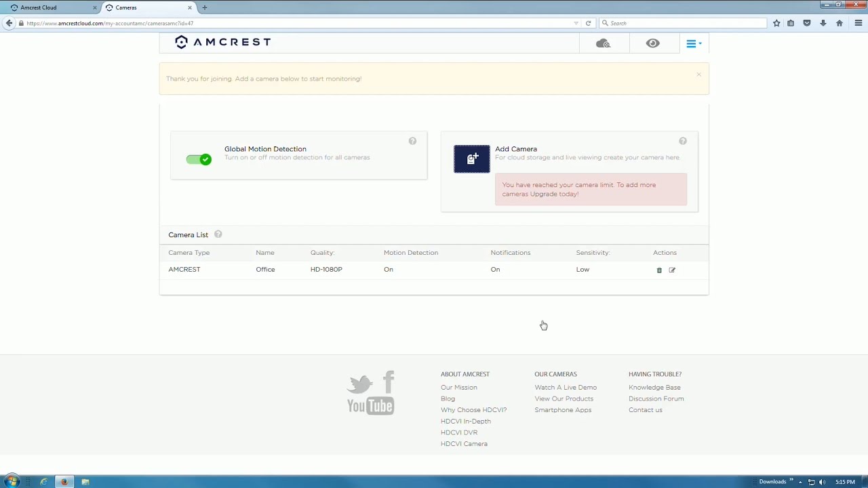868x488 pixels.
Task: Open downloads arrow icon in toolbar
Action: point(823,23)
